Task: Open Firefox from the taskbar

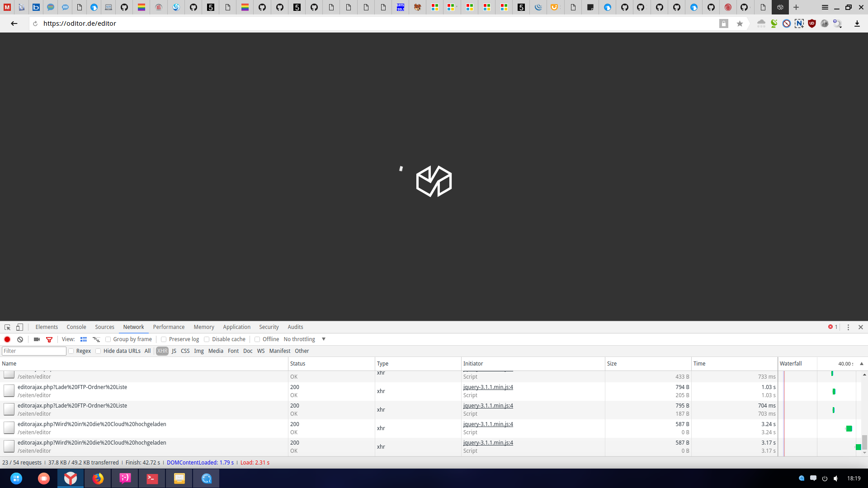Action: [98, 478]
